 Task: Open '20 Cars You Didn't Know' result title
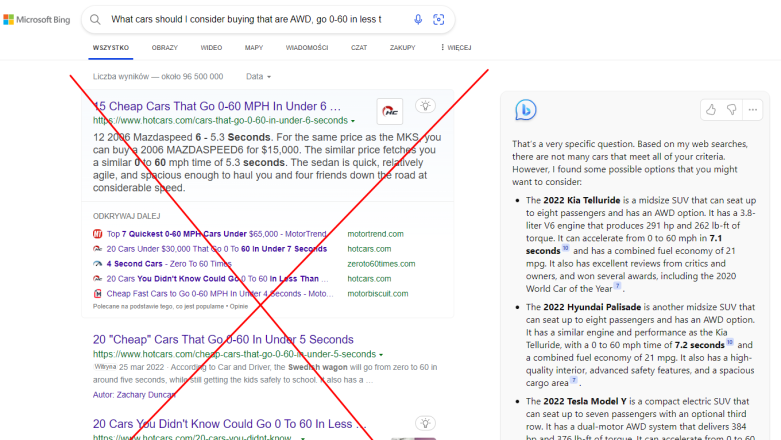pos(229,424)
